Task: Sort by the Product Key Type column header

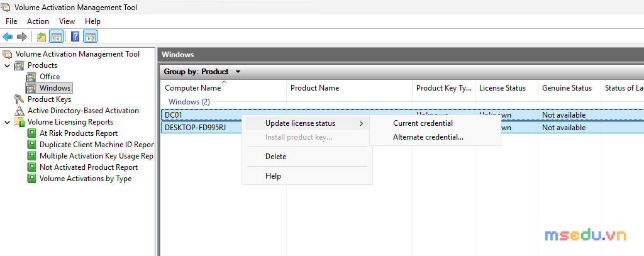Action: (443, 88)
